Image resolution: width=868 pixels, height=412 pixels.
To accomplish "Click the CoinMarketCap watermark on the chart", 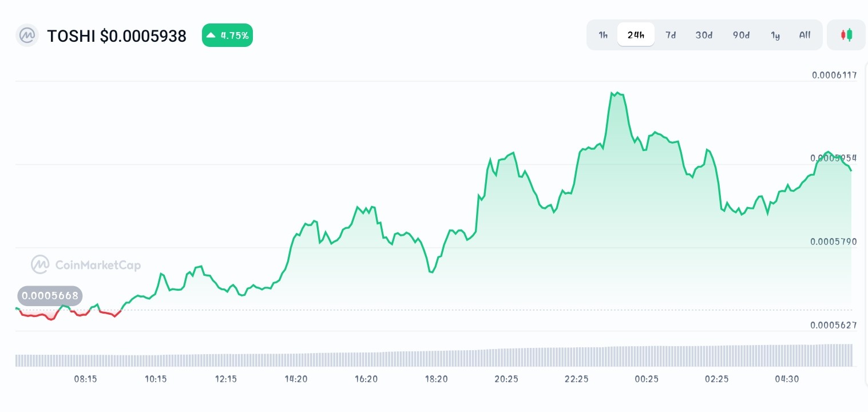I will tap(85, 264).
